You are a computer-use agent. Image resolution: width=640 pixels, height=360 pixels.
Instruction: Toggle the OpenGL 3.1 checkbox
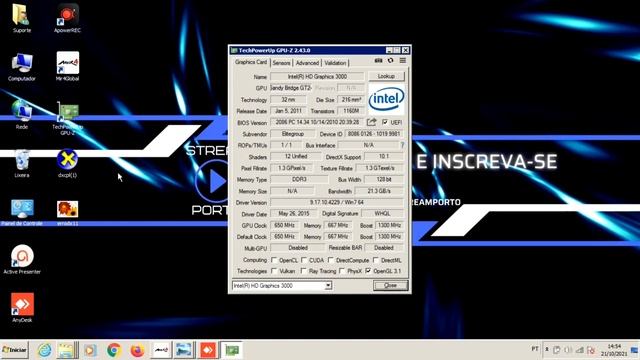pos(368,271)
